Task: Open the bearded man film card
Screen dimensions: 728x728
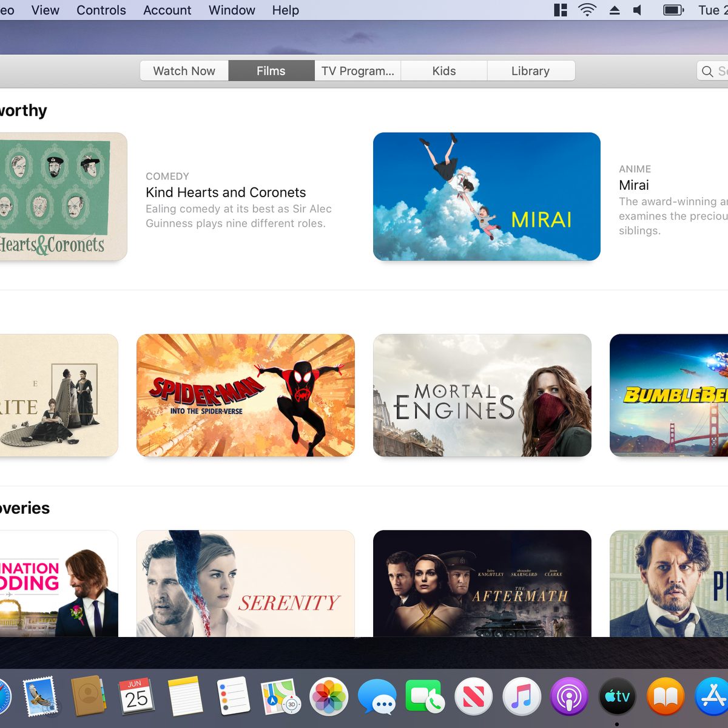Action: tap(669, 584)
